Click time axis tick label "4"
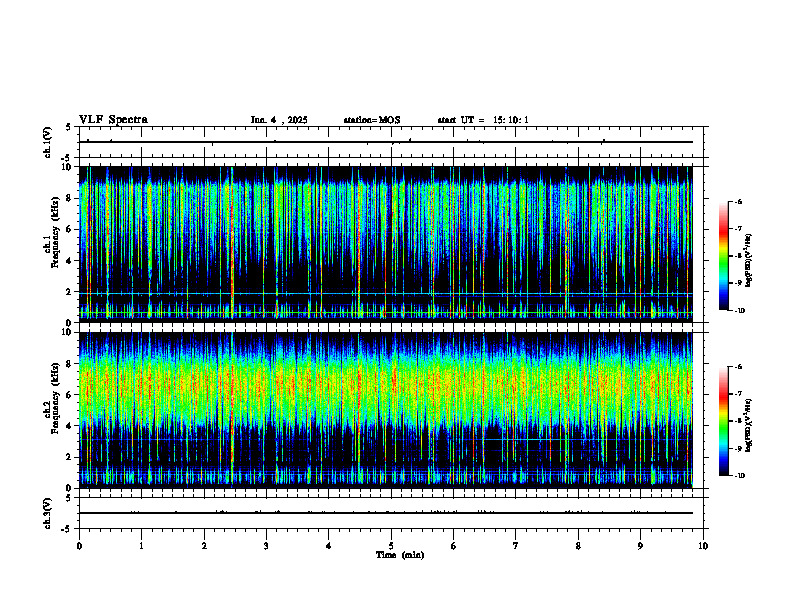Image resolution: width=792 pixels, height=612 pixels. click(329, 546)
